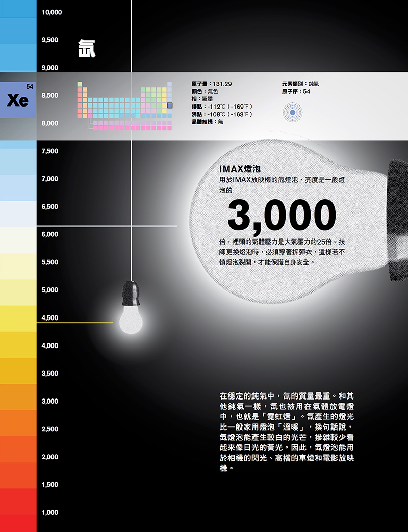Open the mini periodic table thumbnail
Viewport: 408px width, 532px height.
pyautogui.click(x=125, y=106)
